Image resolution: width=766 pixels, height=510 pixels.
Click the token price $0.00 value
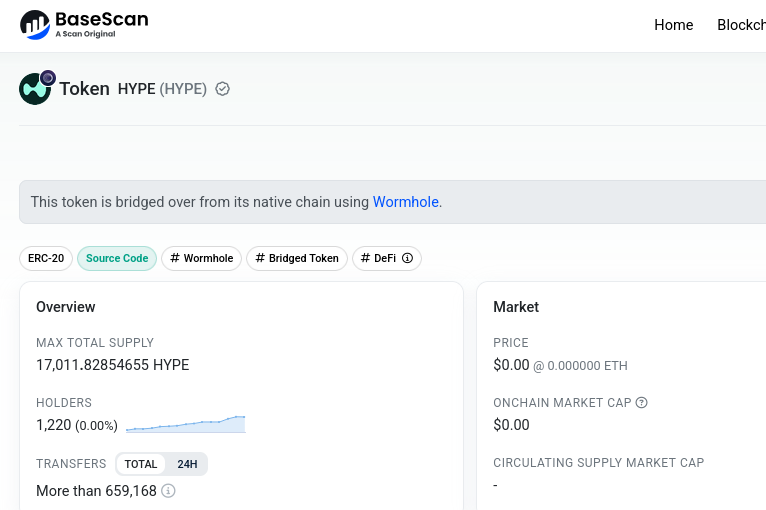[x=511, y=365]
